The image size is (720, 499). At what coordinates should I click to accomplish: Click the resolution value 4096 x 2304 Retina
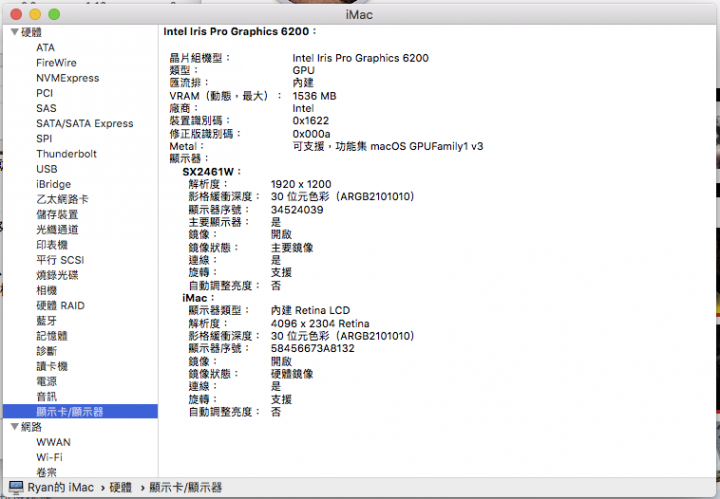pyautogui.click(x=320, y=323)
